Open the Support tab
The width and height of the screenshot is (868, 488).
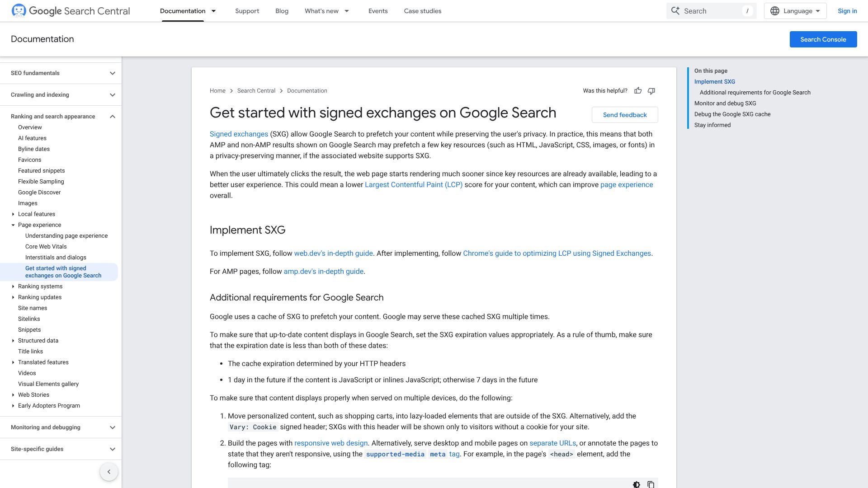247,11
